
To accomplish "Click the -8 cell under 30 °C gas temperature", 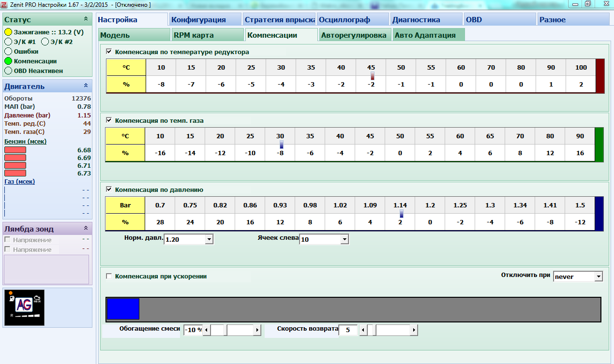I will point(281,153).
